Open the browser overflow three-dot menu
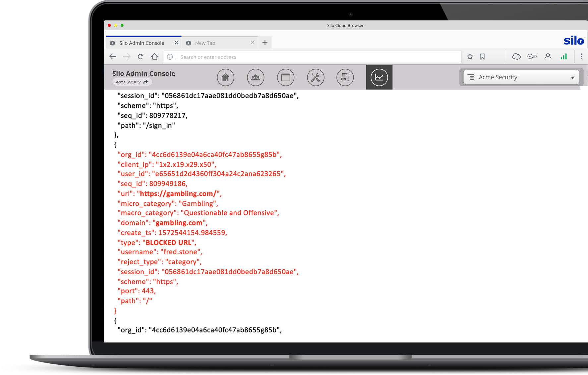588x375 pixels. [581, 57]
